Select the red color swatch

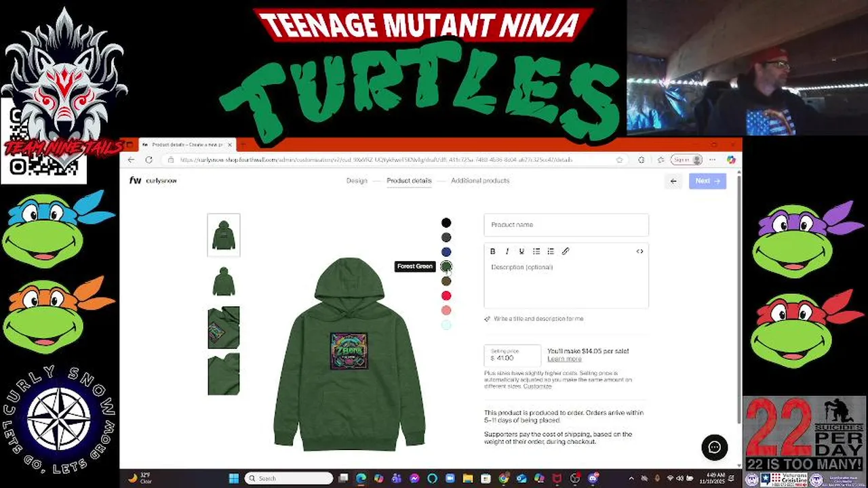click(x=446, y=296)
